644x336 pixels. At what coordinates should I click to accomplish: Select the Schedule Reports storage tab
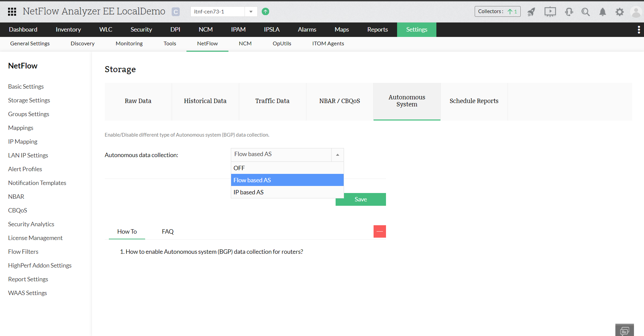[474, 101]
